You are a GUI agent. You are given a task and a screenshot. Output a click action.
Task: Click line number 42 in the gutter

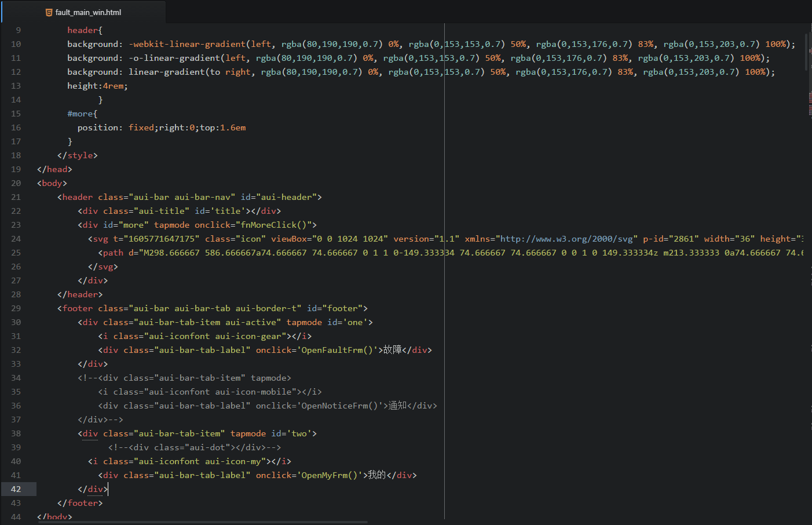(x=16, y=489)
